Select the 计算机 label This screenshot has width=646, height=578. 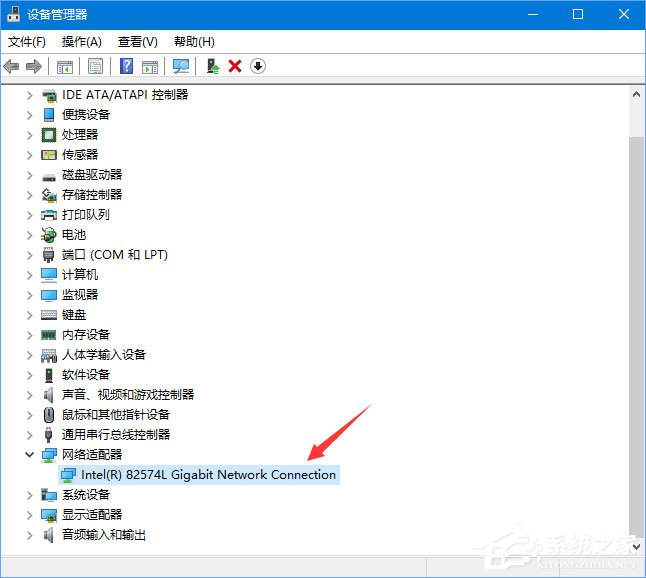point(80,275)
